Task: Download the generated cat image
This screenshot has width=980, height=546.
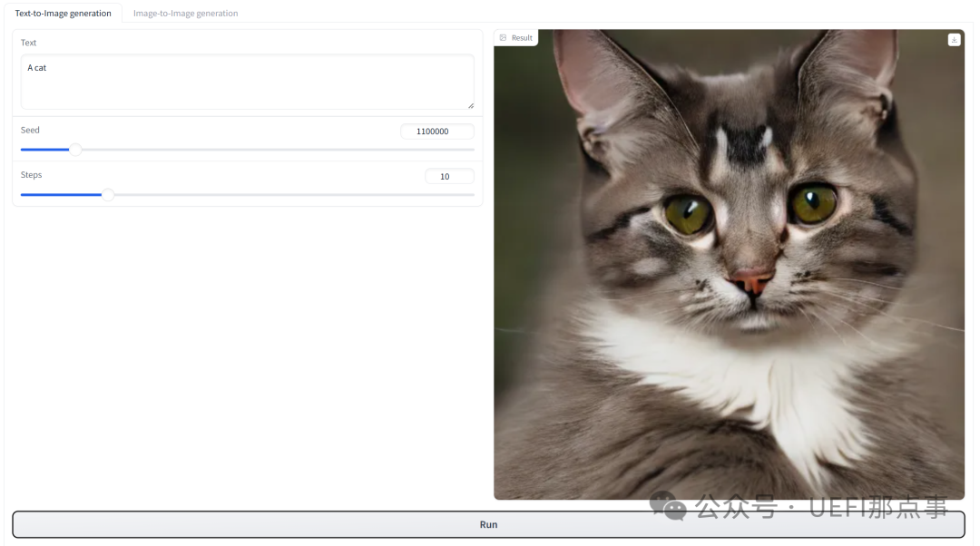Action: coord(954,39)
